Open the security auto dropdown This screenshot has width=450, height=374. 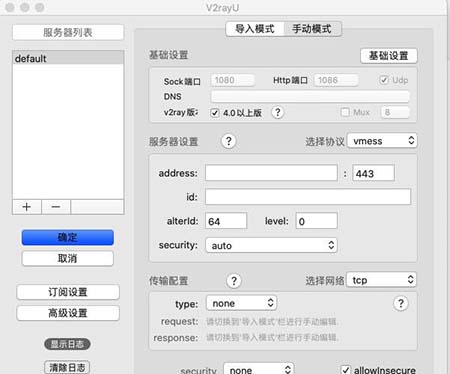click(x=271, y=245)
